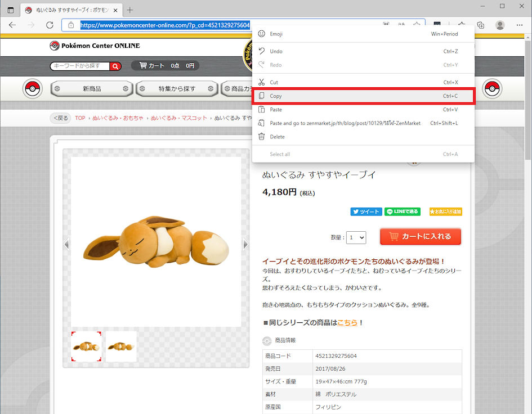This screenshot has width=532, height=414.
Task: Open the 新商品 navigation button
Action: coord(92,89)
